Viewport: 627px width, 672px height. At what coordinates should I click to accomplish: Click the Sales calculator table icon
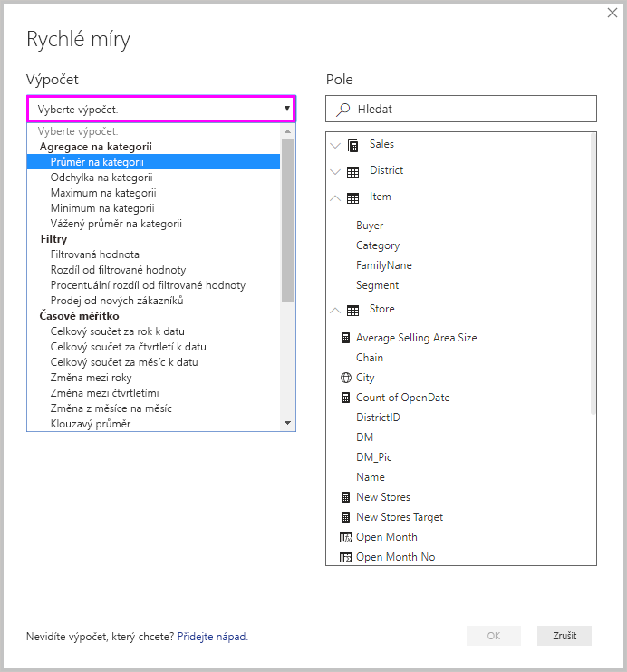point(353,146)
